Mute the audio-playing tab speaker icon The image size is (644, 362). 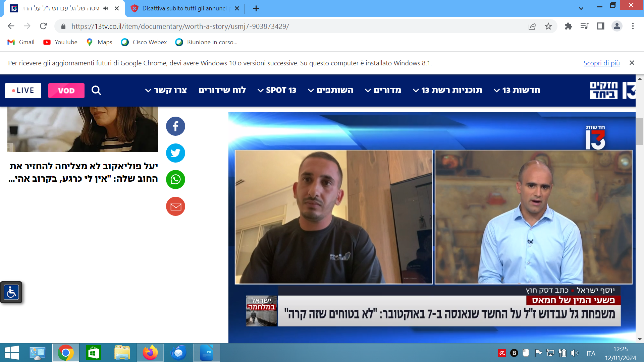pyautogui.click(x=106, y=8)
